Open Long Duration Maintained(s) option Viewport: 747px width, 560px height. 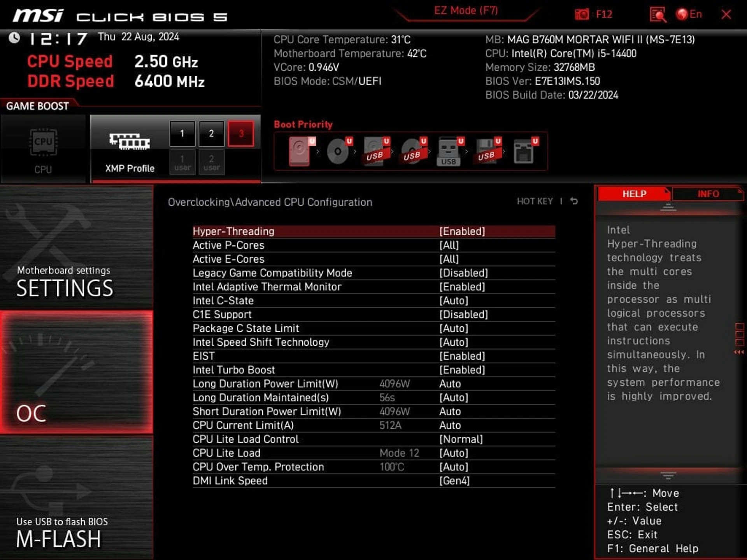[373, 398]
